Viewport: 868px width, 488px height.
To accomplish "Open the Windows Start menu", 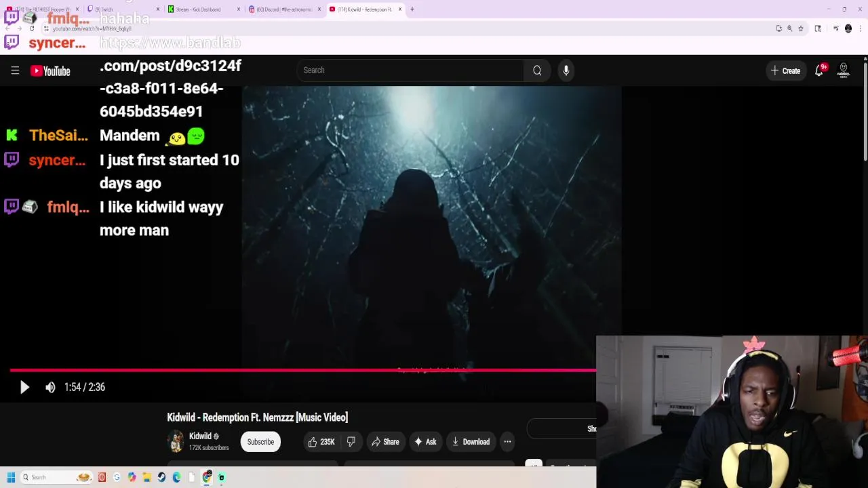I will pyautogui.click(x=11, y=477).
